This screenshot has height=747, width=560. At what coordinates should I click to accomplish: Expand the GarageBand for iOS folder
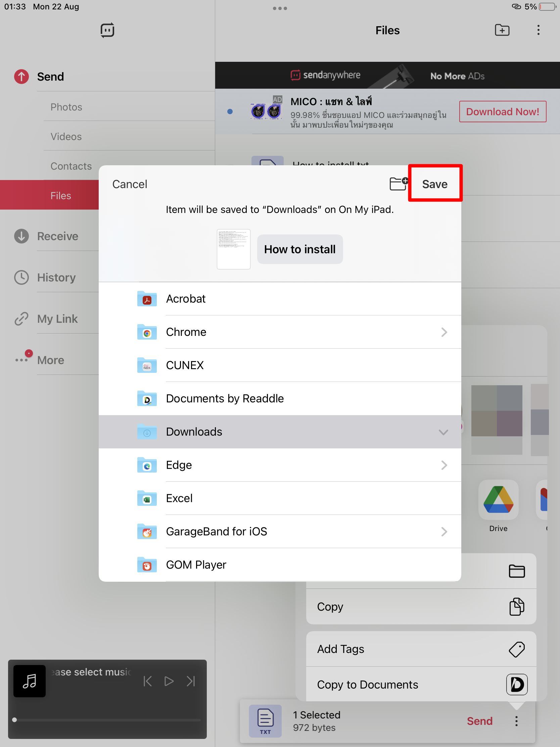(445, 532)
